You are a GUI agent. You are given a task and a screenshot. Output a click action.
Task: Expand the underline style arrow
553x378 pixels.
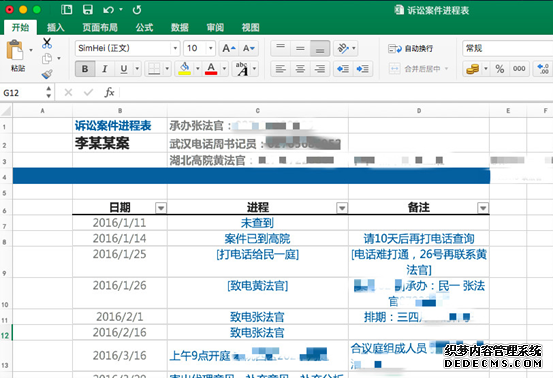tap(137, 69)
